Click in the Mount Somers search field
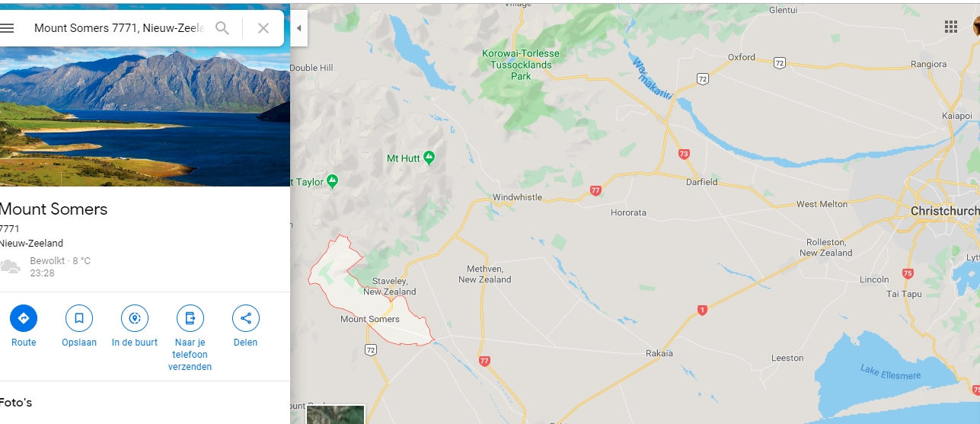Screen dimensions: 980x424 tap(120, 28)
